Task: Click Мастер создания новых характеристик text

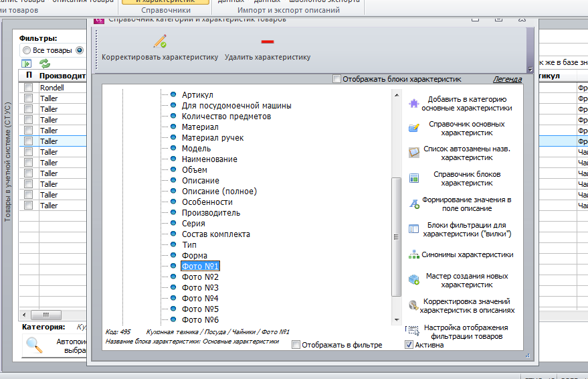Action: [466, 281]
